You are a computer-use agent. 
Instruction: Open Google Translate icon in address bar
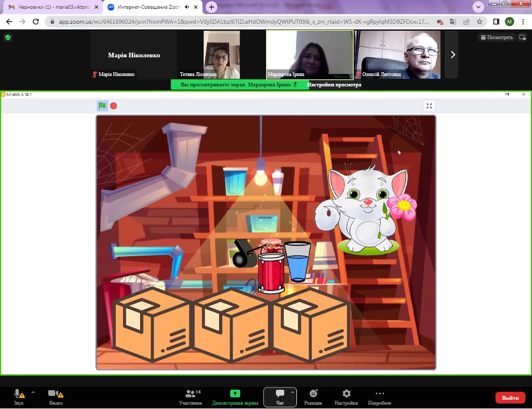click(453, 21)
